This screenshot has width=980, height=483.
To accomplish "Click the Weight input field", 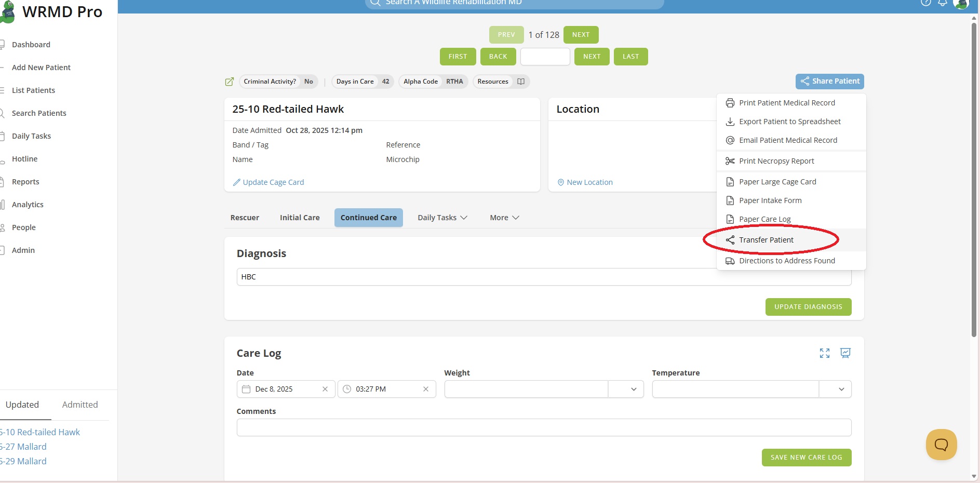I will point(526,389).
